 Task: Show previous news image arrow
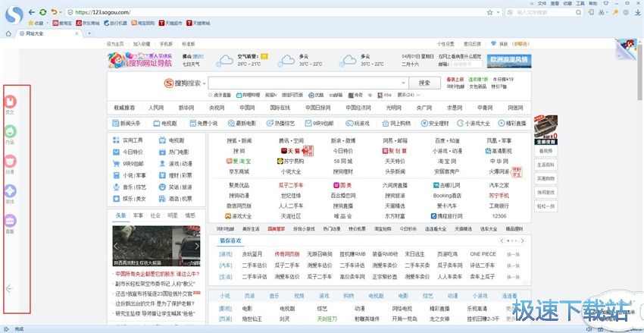[x=116, y=247]
